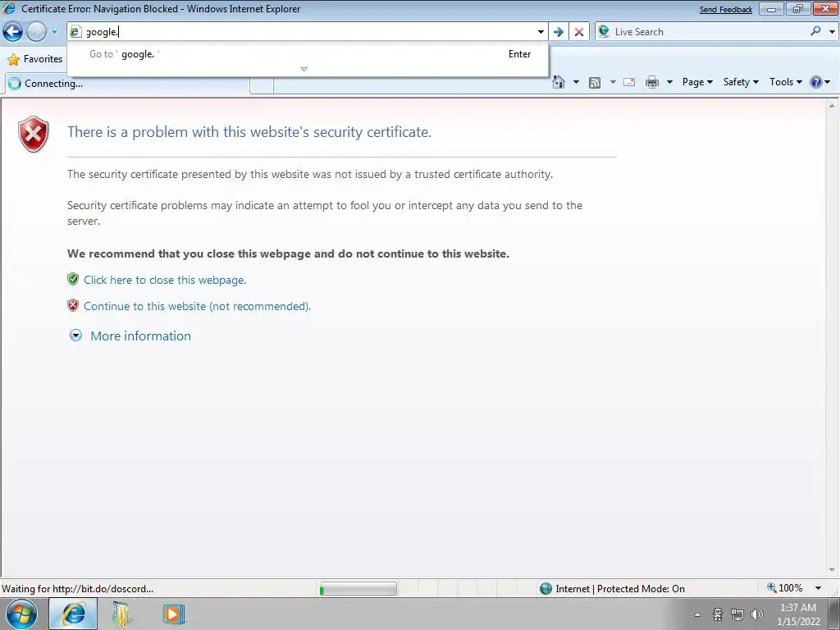Click the 100% zoom level button

click(785, 588)
